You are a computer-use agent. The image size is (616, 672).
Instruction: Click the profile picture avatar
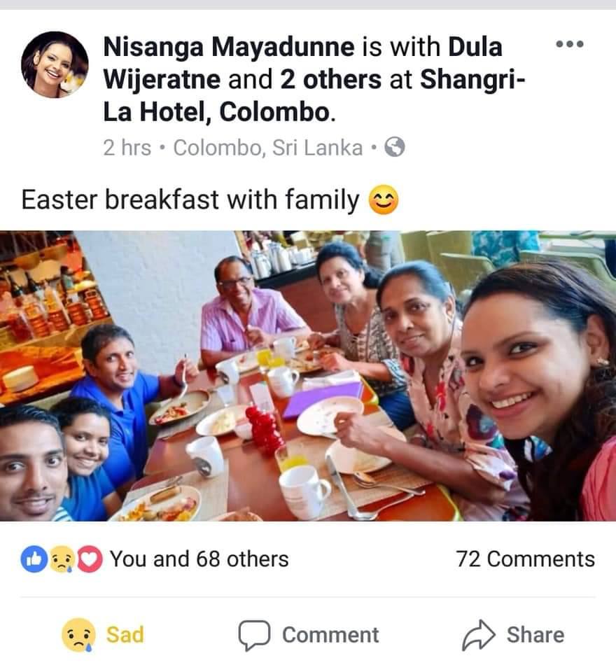[x=55, y=64]
